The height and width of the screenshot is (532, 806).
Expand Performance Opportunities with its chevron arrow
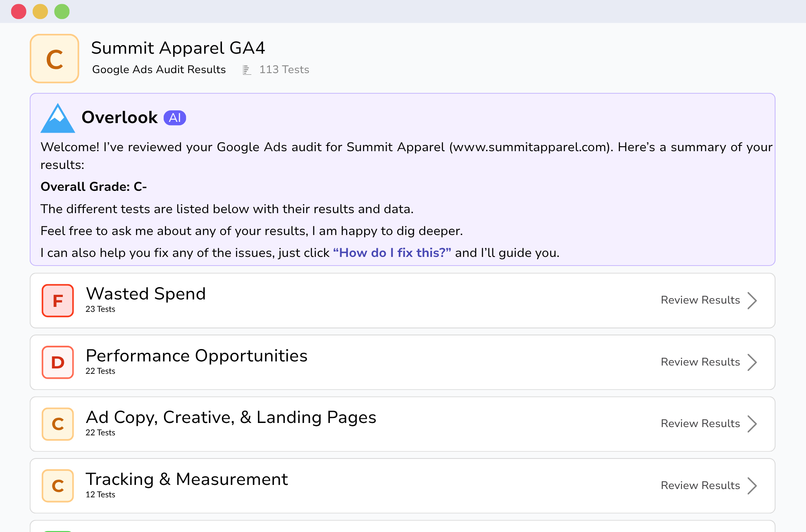pyautogui.click(x=752, y=362)
